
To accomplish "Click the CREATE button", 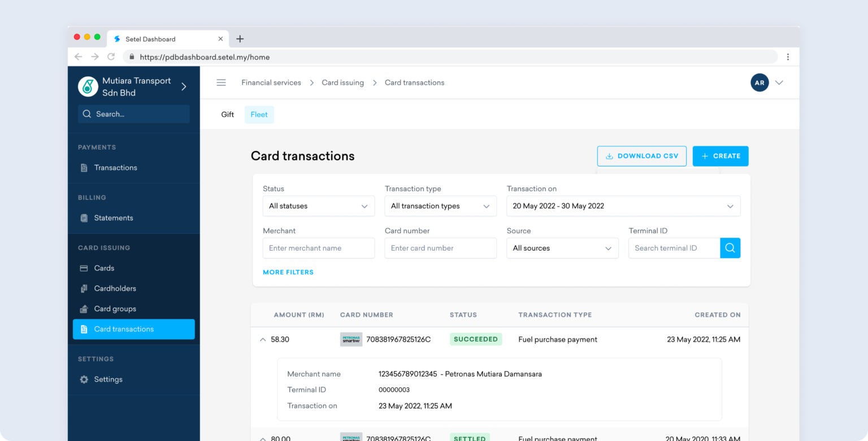I will tap(721, 156).
